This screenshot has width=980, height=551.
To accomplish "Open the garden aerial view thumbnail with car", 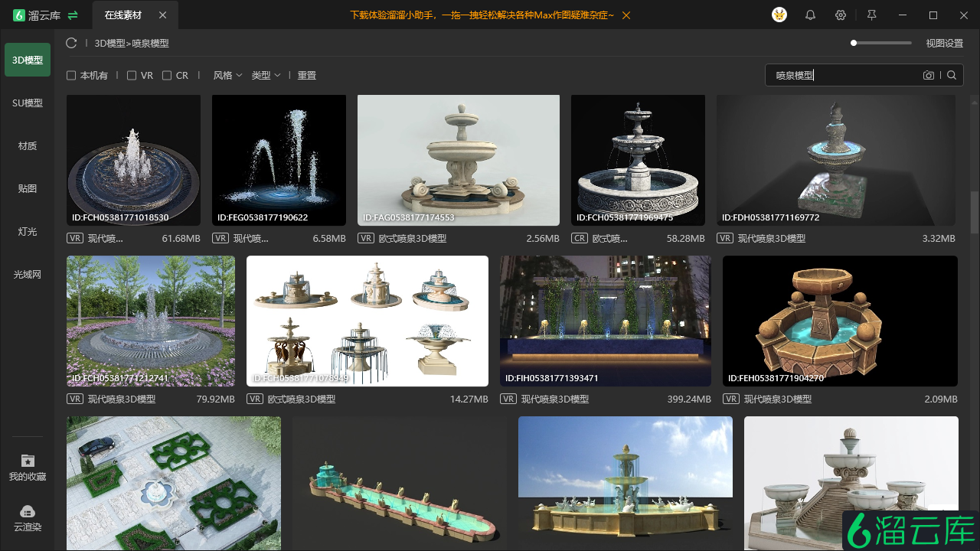I will pyautogui.click(x=174, y=483).
